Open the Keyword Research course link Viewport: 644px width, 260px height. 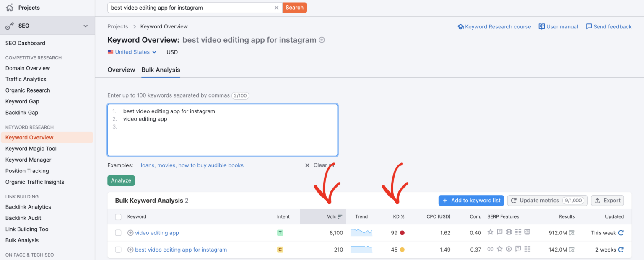498,26
